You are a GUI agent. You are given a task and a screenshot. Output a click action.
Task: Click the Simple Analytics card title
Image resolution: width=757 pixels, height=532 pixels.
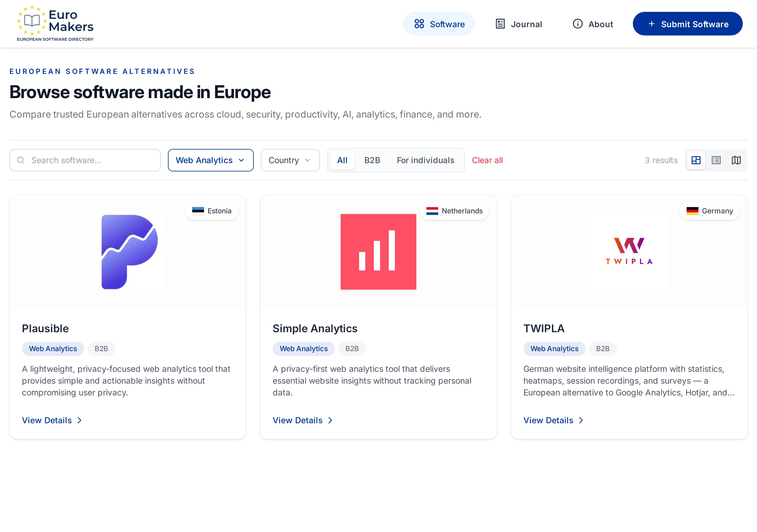tap(315, 329)
